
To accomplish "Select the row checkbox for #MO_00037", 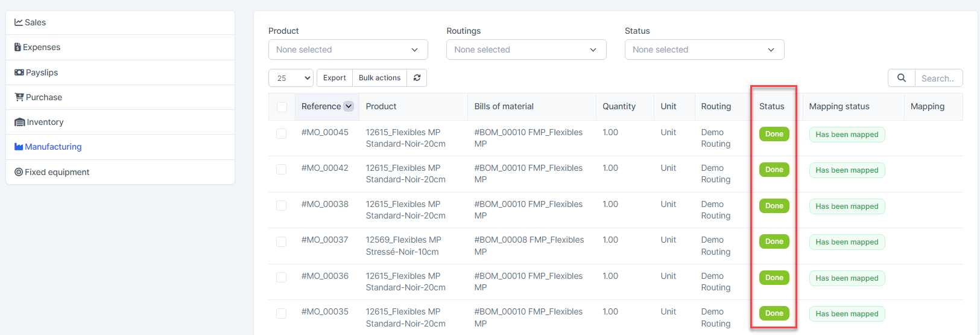I will [x=282, y=241].
